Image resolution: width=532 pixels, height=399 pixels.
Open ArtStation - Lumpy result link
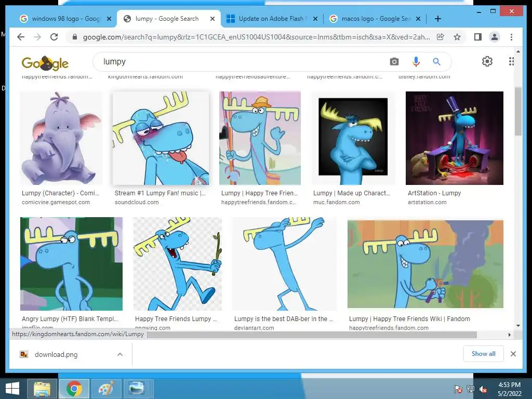(434, 193)
